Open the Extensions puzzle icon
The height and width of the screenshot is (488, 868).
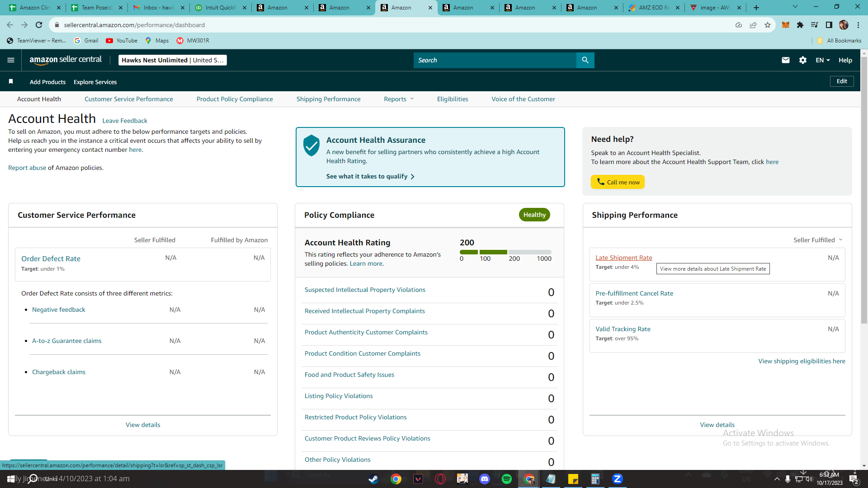click(x=800, y=25)
